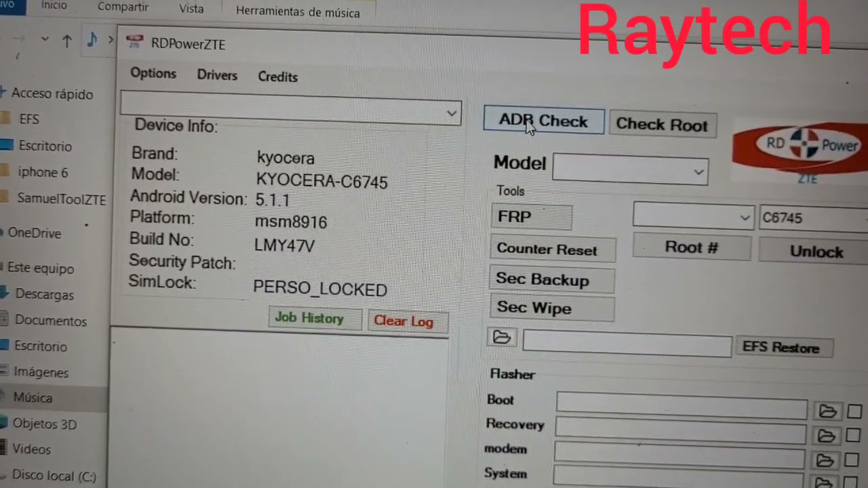
Task: Click the Counter Reset button
Action: [x=552, y=249]
